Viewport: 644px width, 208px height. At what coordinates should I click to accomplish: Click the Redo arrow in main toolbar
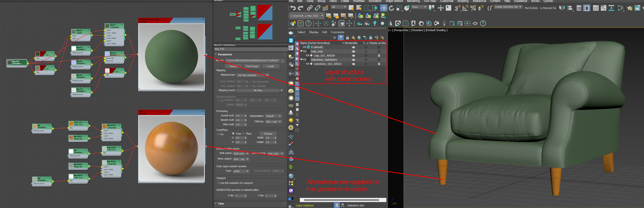click(300, 8)
